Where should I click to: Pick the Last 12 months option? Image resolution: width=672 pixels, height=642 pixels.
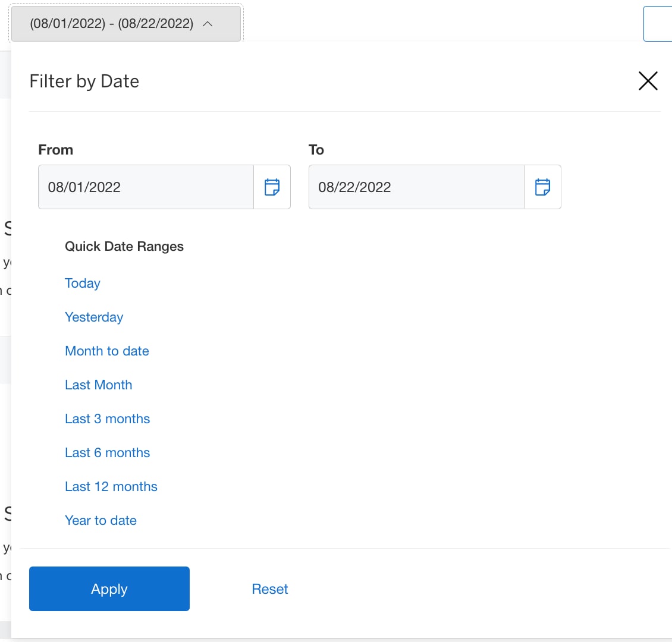point(111,486)
